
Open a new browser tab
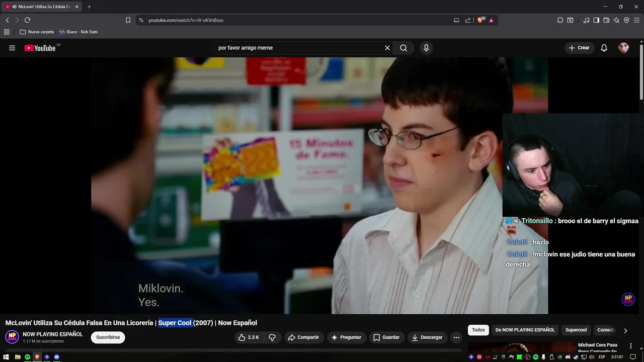click(x=89, y=7)
